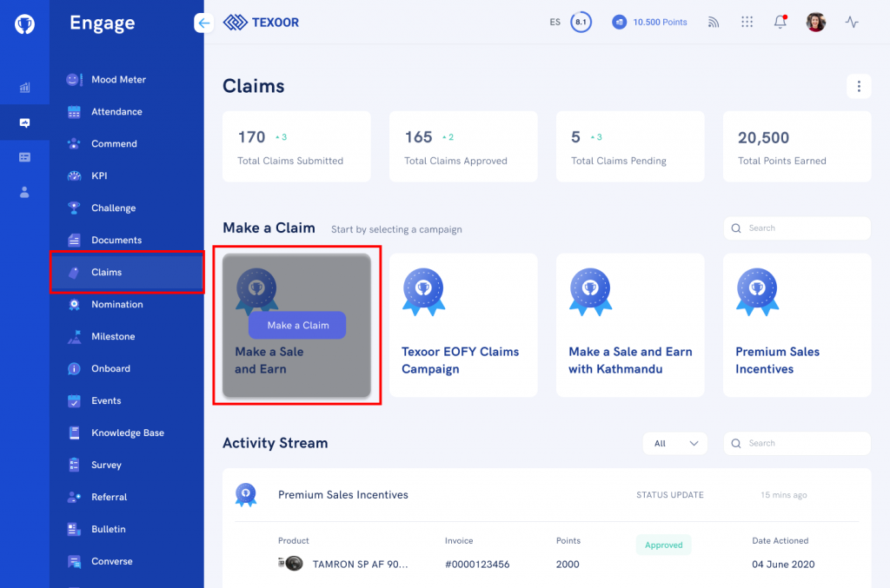Screen dimensions: 890x588
Task: Click the date 04 June 2020
Action: (x=783, y=565)
